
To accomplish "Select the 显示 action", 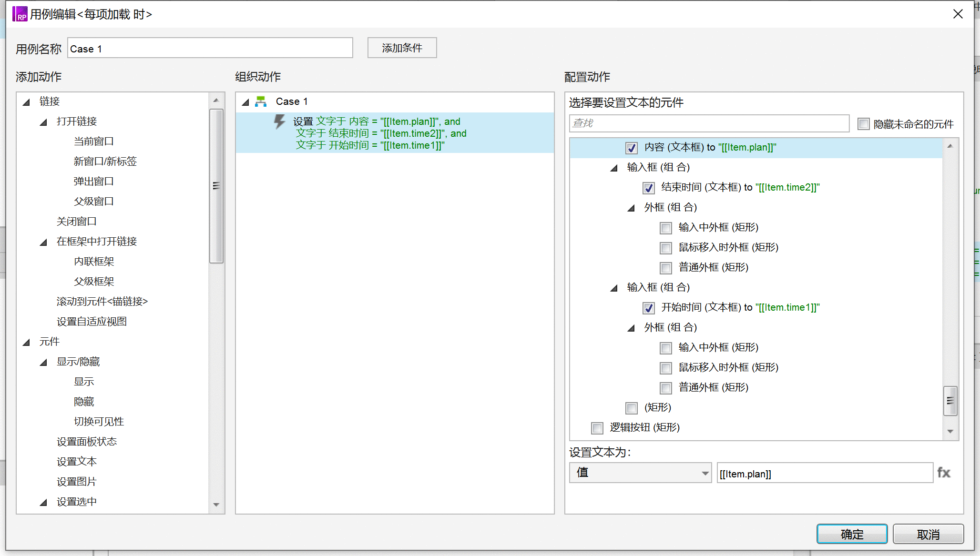I will 84,382.
